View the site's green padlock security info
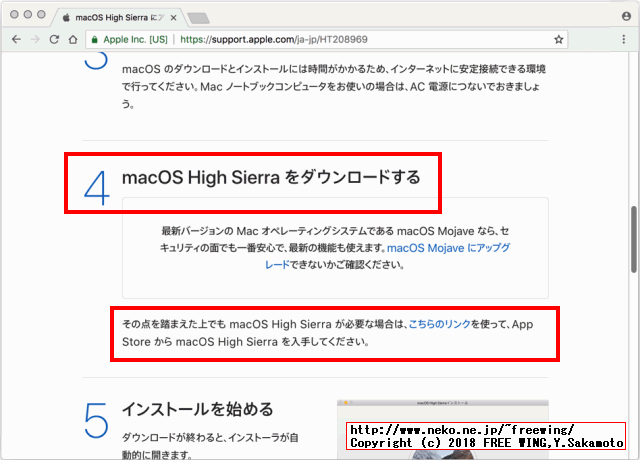The width and height of the screenshot is (640, 460). (95, 40)
